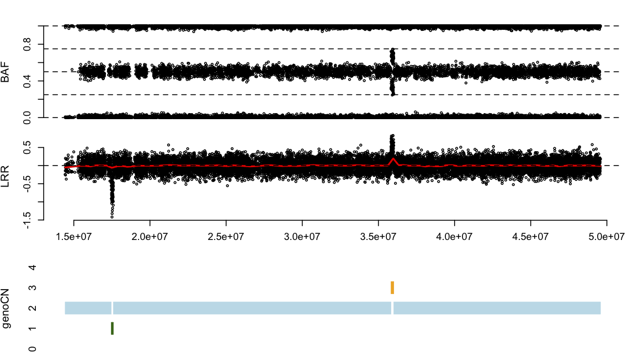The width and height of the screenshot is (644, 363).
Task: Click the 2.5e+07 x-axis tick label
Action: coord(226,237)
